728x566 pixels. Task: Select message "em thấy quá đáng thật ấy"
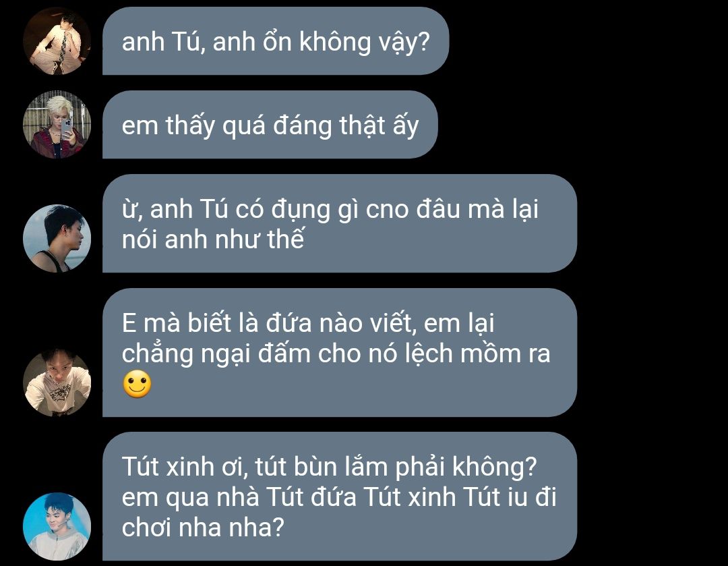point(270,125)
